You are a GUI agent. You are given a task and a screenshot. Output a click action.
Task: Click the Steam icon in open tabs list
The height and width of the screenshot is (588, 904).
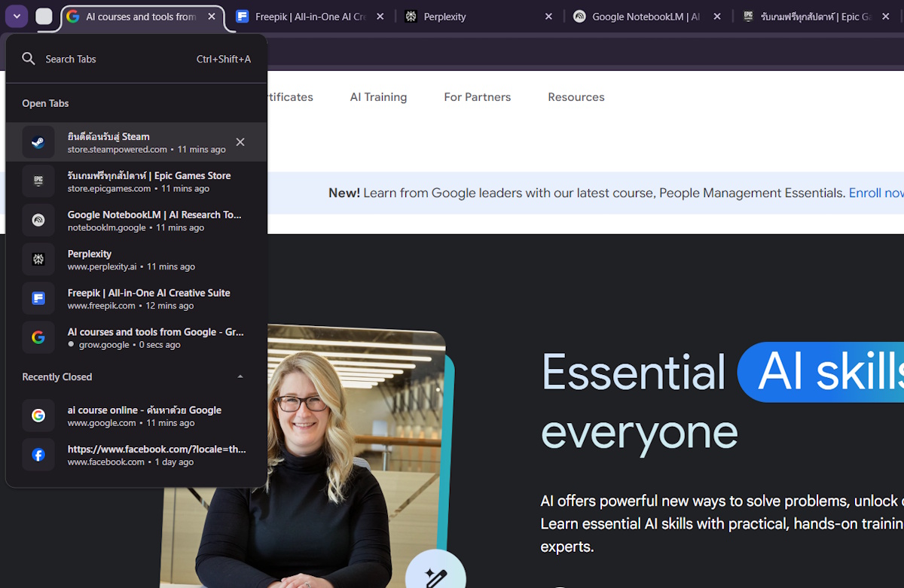click(x=38, y=142)
